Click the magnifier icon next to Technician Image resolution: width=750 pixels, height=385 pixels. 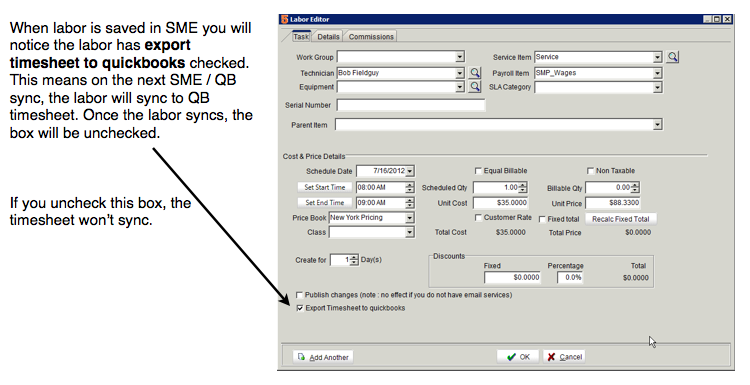click(474, 73)
